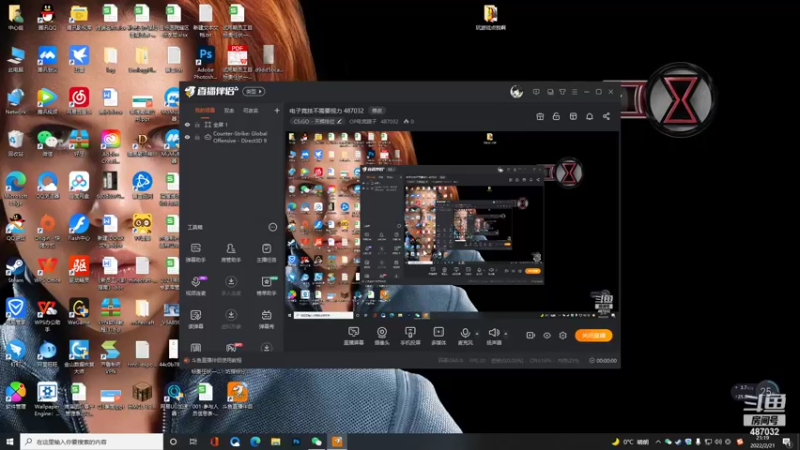Image resolution: width=800 pixels, height=450 pixels.
Task: Open the video mic-link tool
Action: [196, 286]
